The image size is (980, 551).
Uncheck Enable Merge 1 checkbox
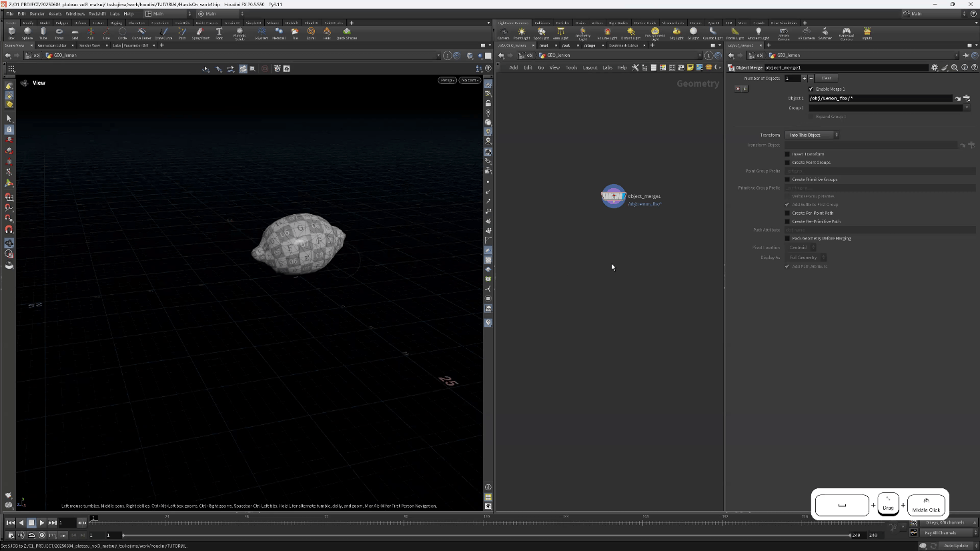pyautogui.click(x=811, y=89)
